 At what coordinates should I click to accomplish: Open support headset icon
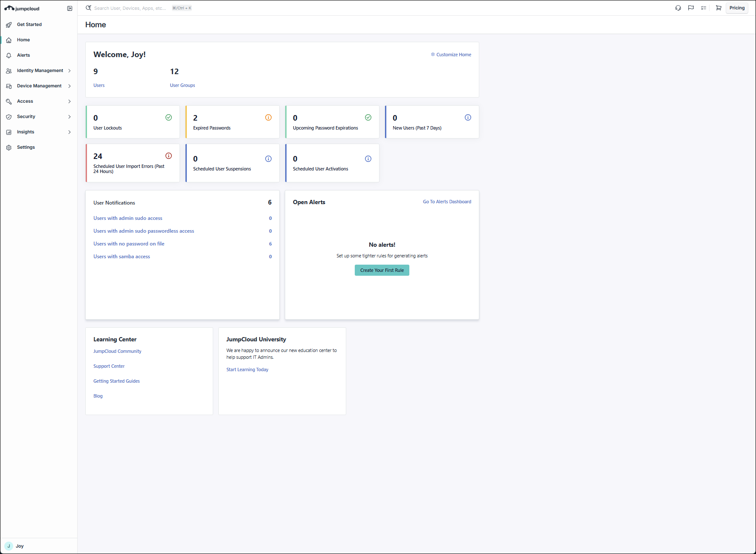[x=678, y=8]
